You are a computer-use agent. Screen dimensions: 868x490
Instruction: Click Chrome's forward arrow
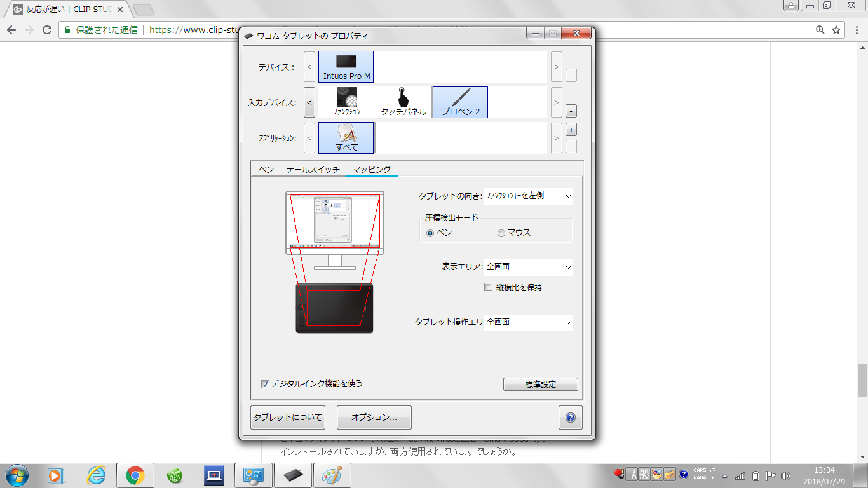pyautogui.click(x=29, y=30)
